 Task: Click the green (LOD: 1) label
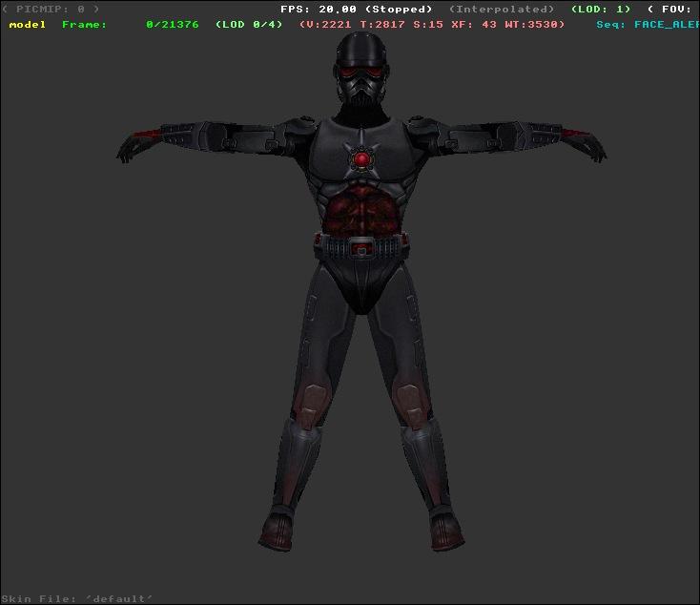click(600, 10)
